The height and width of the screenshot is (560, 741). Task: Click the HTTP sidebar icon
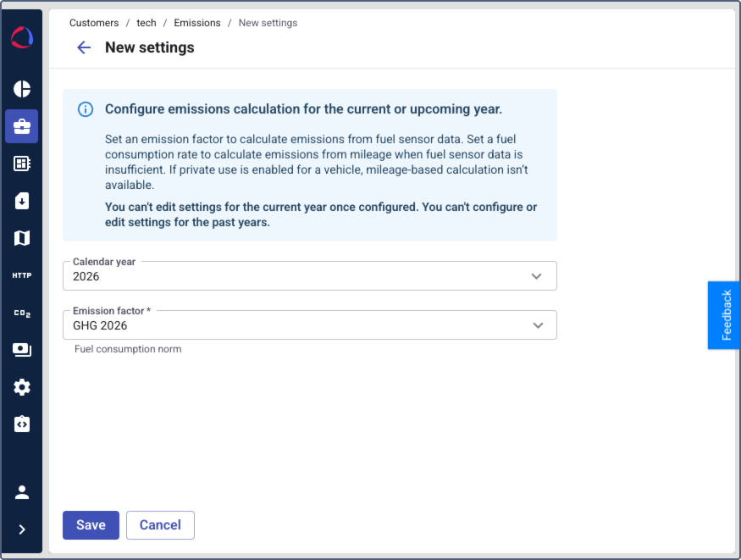coord(22,275)
